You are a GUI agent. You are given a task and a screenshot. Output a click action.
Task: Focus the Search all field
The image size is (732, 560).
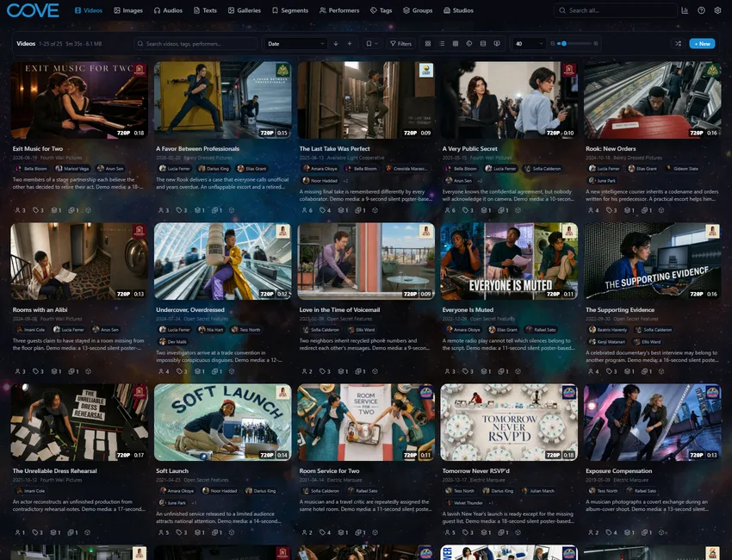click(615, 10)
